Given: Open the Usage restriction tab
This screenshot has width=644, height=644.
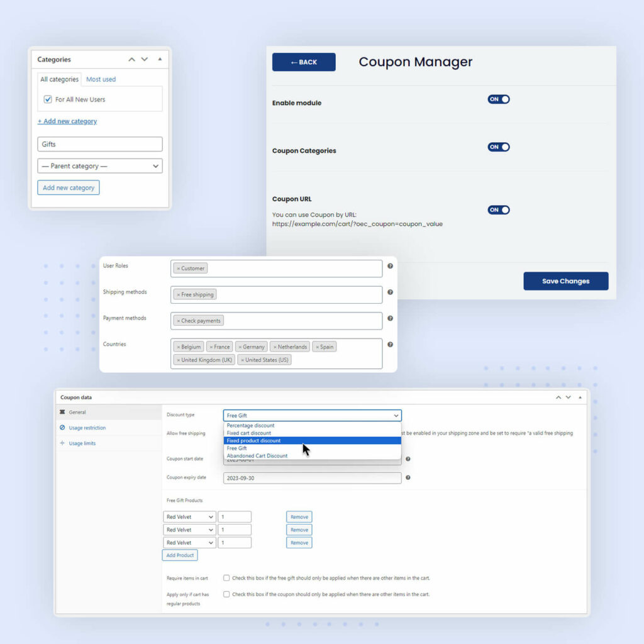Looking at the screenshot, I should tap(87, 428).
